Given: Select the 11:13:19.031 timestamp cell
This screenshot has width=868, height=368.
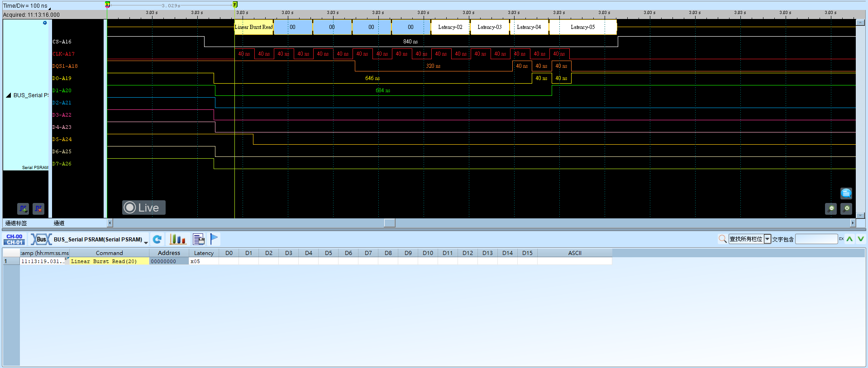Looking at the screenshot, I should coord(45,261).
